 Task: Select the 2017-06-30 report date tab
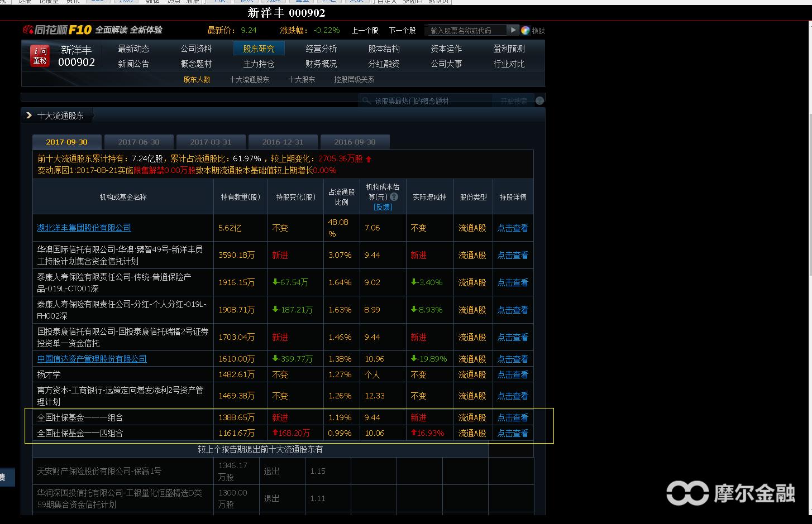(139, 142)
